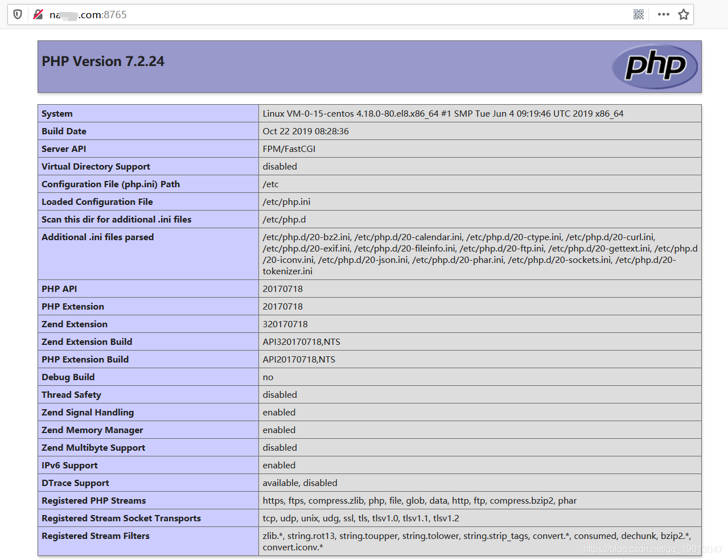Click Scan this dir for additional .ini files
This screenshot has height=560, width=728.
click(x=116, y=220)
